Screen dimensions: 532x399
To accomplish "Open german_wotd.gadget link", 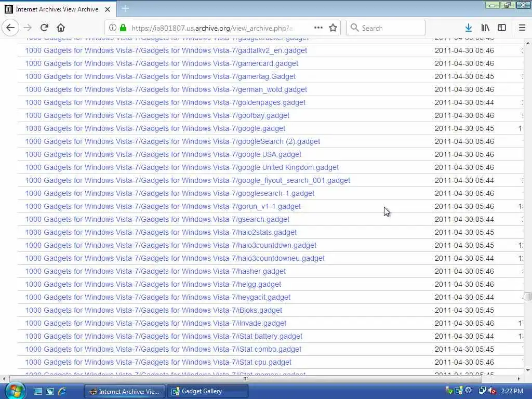I will 166,89.
